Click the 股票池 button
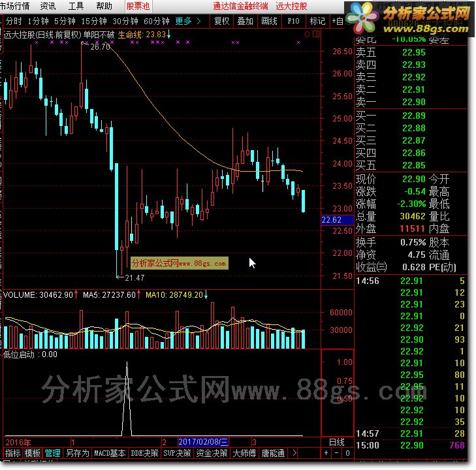Image resolution: width=476 pixels, height=470 pixels. point(138,6)
